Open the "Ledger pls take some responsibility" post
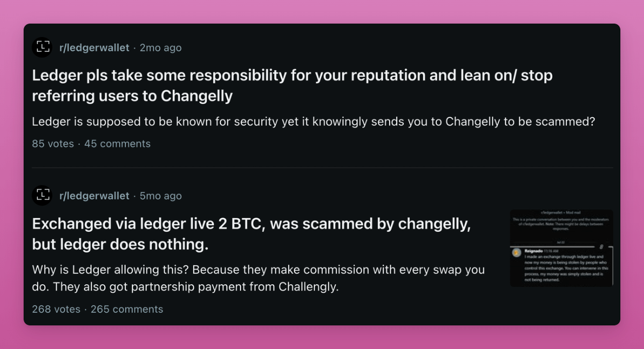The height and width of the screenshot is (349, 644). point(292,86)
